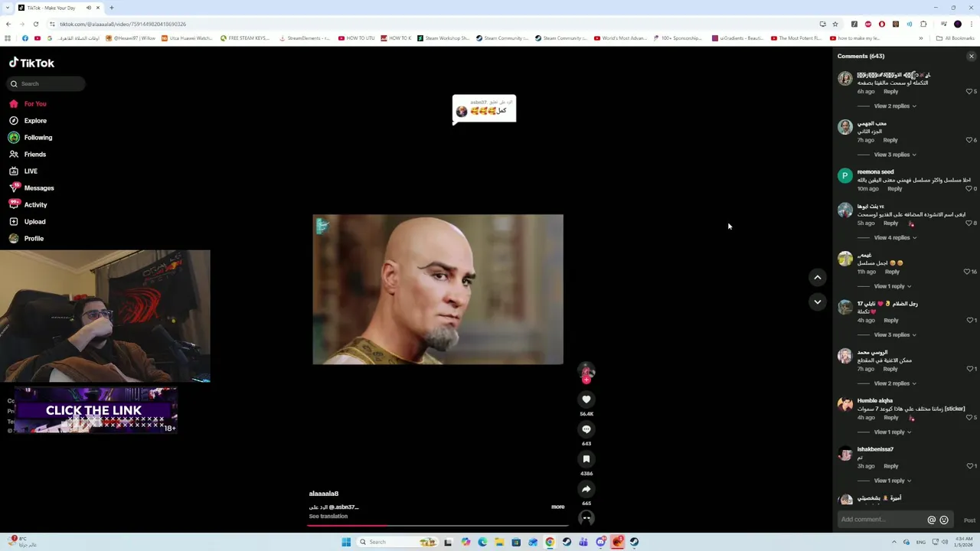Open Windows Start menu
The width and height of the screenshot is (980, 551).
346,542
